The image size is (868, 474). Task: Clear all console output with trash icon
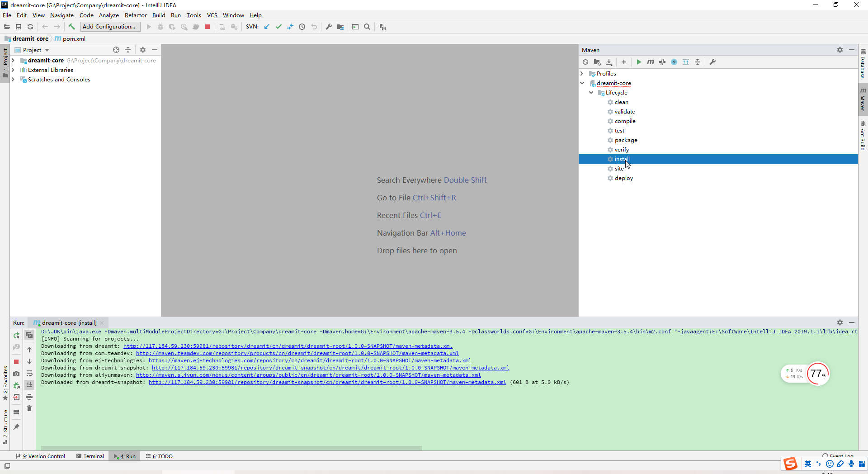tap(29, 408)
